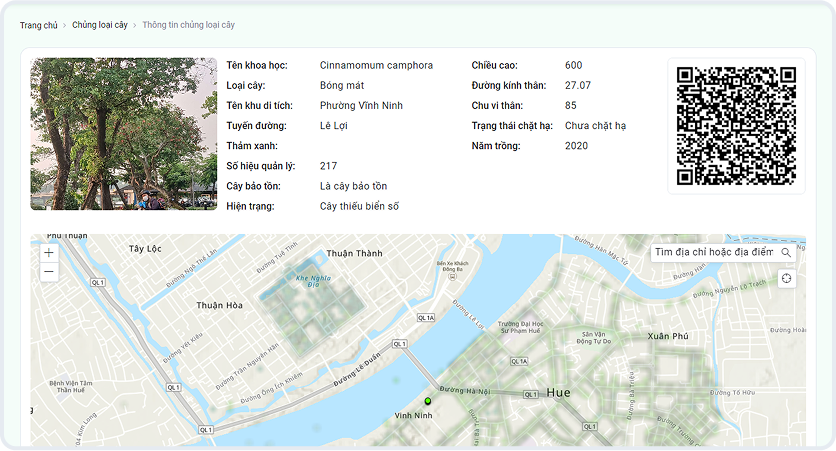Click the Vĩnh Ninh map label
Image resolution: width=836 pixels, height=451 pixels.
[x=414, y=415]
